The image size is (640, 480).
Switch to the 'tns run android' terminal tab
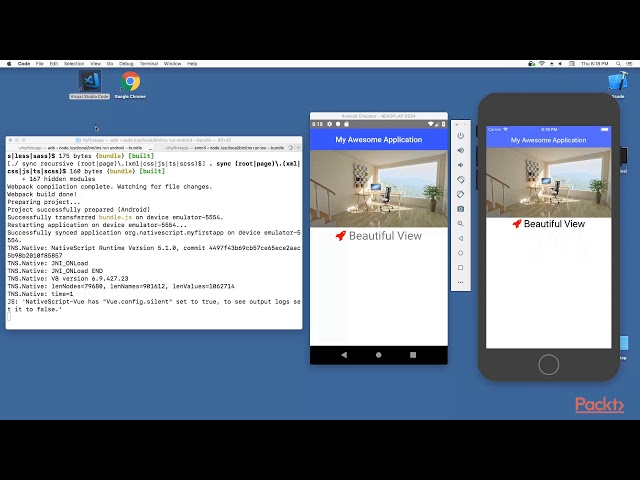click(x=81, y=148)
